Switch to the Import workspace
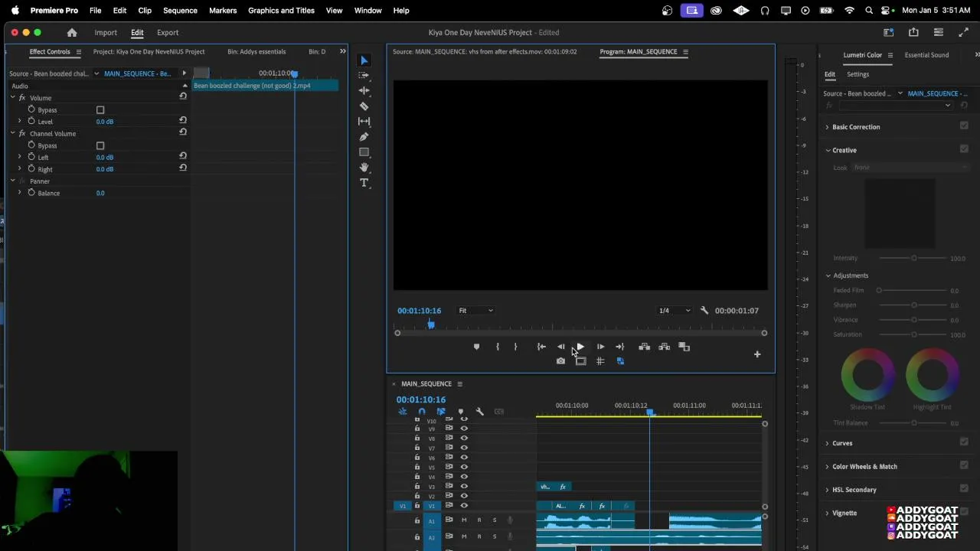This screenshot has width=980, height=551. [x=106, y=33]
